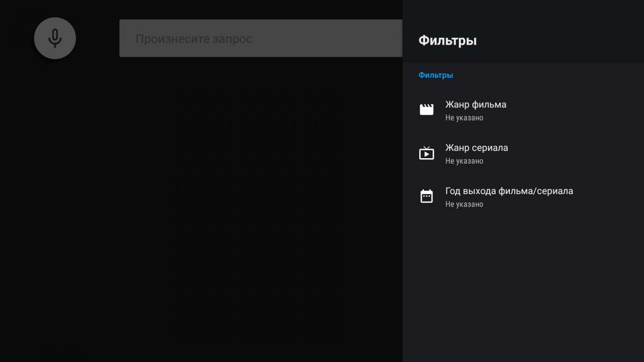Click "Не указано" under Жанр фильма
This screenshot has width=644, height=362.
coord(464,118)
